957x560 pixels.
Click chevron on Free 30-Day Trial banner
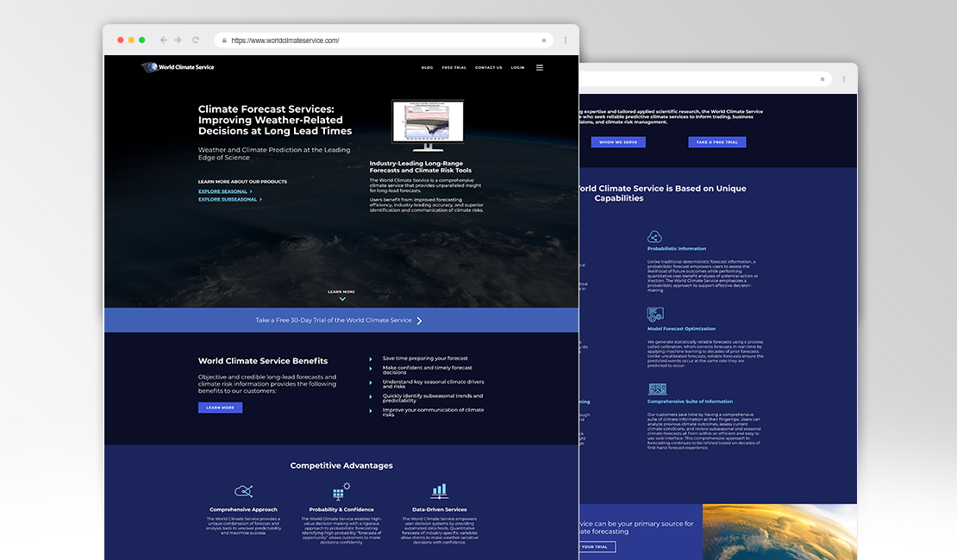pyautogui.click(x=419, y=320)
